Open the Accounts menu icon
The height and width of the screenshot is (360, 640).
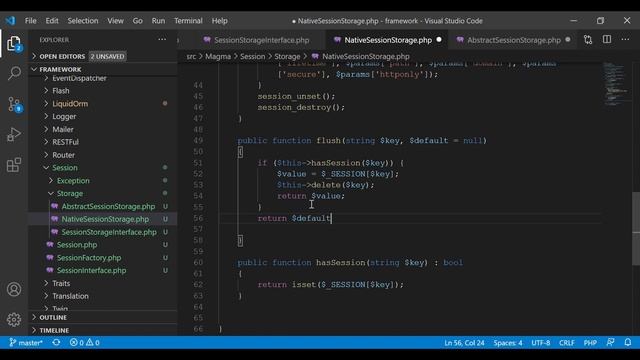(14, 289)
